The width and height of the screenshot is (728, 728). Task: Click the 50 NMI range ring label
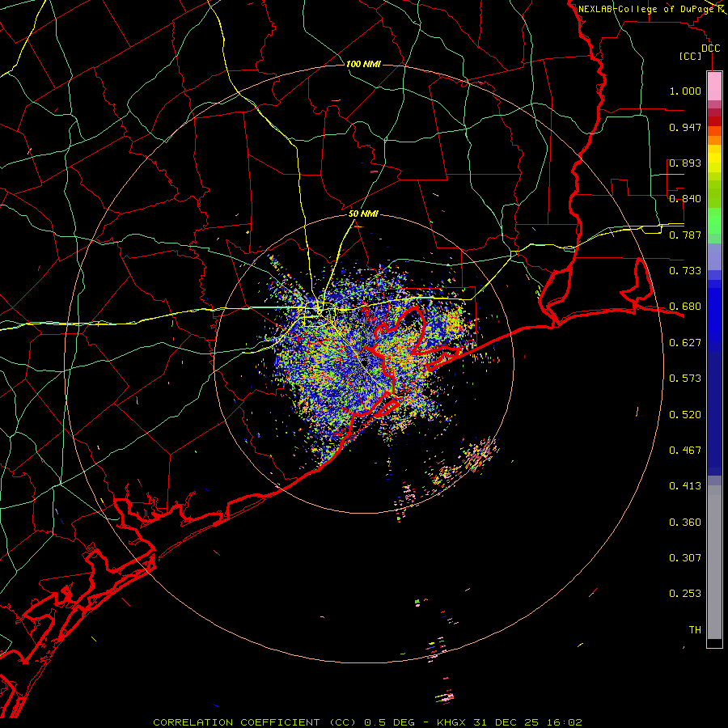363,214
